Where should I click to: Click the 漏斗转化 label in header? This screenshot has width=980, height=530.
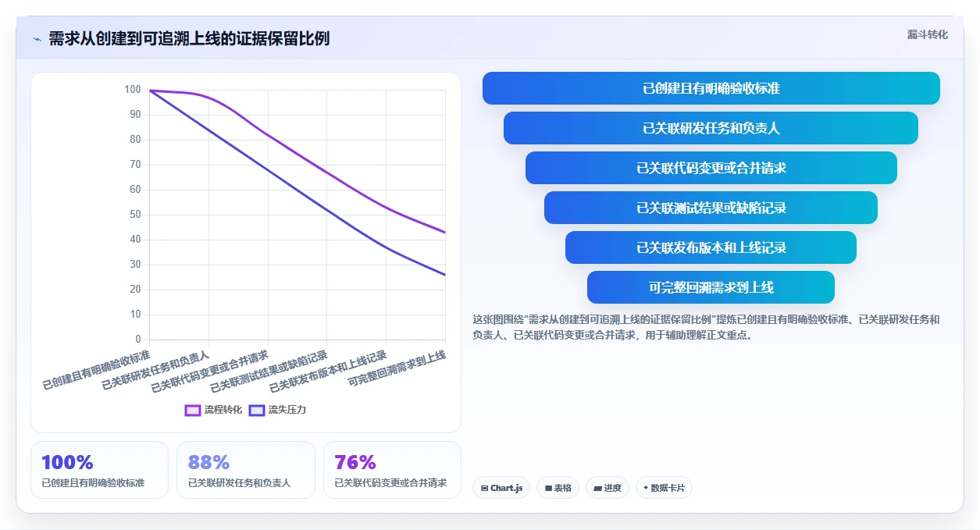pos(927,34)
